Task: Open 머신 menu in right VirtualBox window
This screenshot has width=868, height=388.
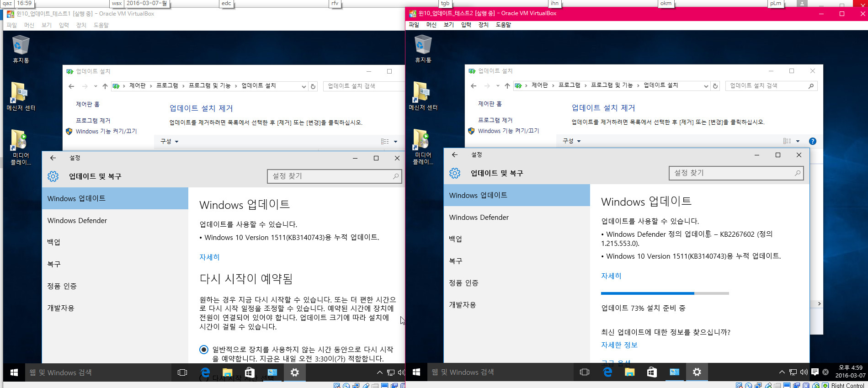Action: [x=431, y=25]
